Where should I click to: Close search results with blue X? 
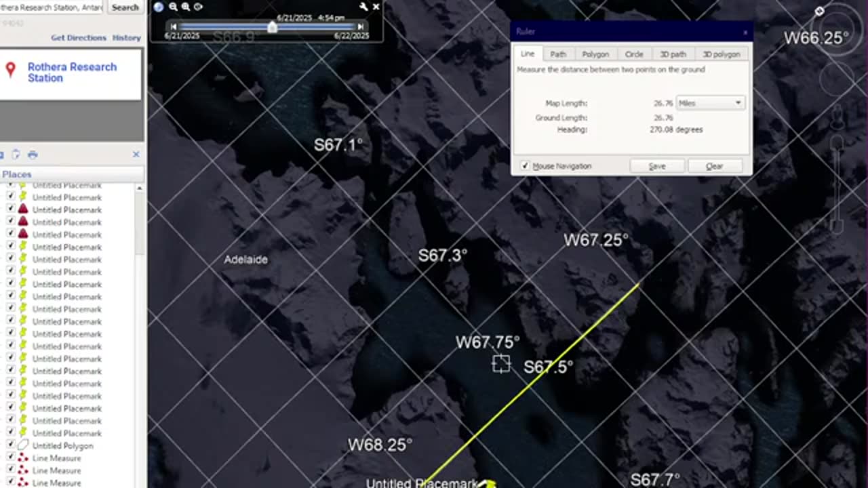coord(136,155)
